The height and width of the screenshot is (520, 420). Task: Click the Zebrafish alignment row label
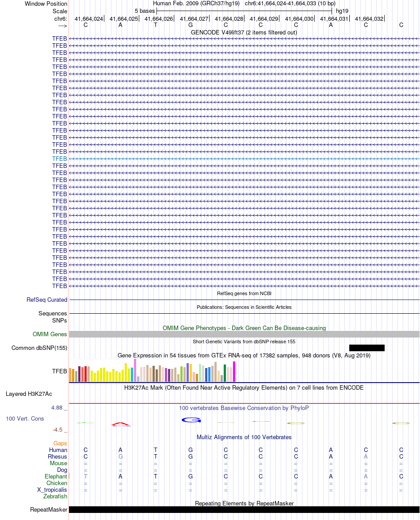click(55, 496)
